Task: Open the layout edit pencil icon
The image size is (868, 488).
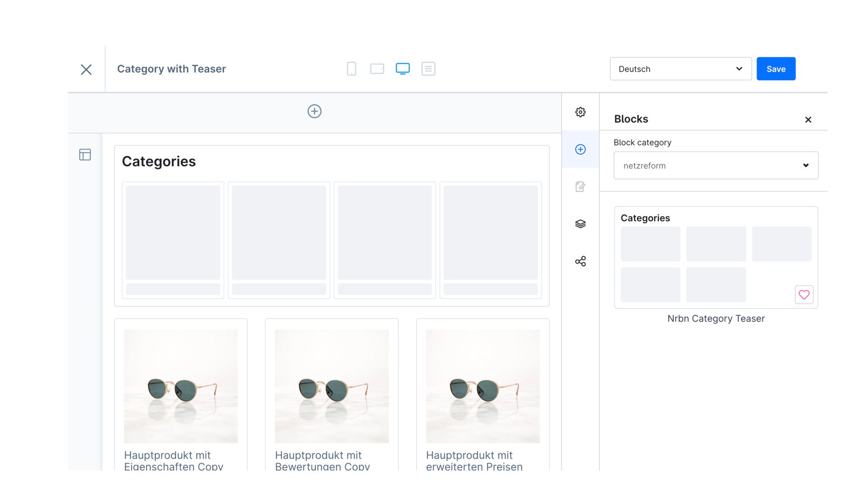Action: pyautogui.click(x=580, y=187)
